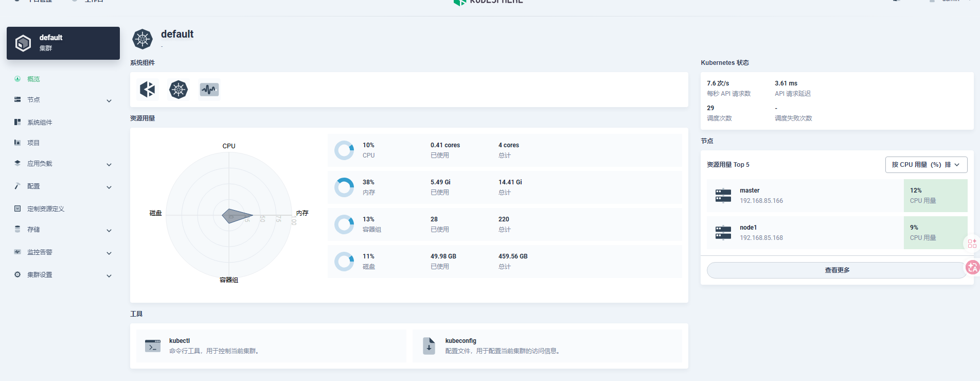The height and width of the screenshot is (381, 980).
Task: Open the floating translate icon
Action: point(972,267)
